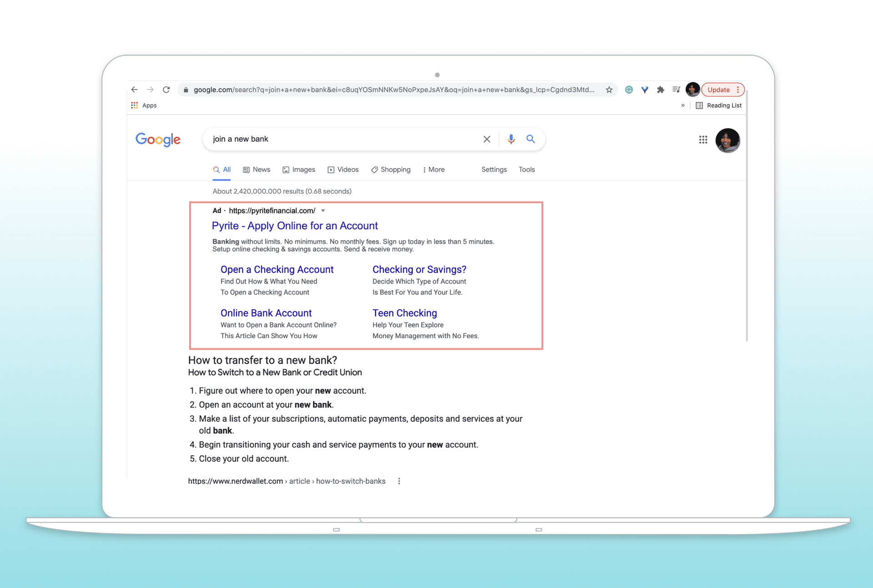Open Reading List panel
This screenshot has width=873, height=588.
click(719, 106)
